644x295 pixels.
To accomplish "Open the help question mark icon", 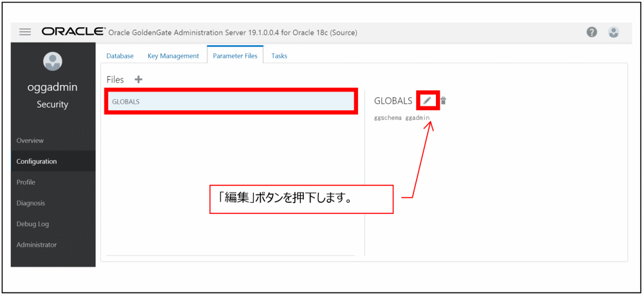I will (x=591, y=32).
